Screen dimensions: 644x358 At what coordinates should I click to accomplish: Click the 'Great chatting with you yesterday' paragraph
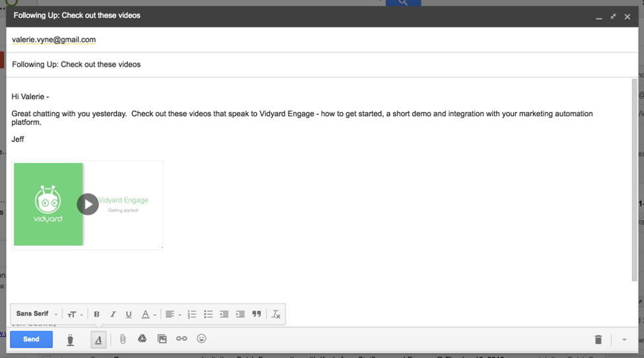coord(302,118)
